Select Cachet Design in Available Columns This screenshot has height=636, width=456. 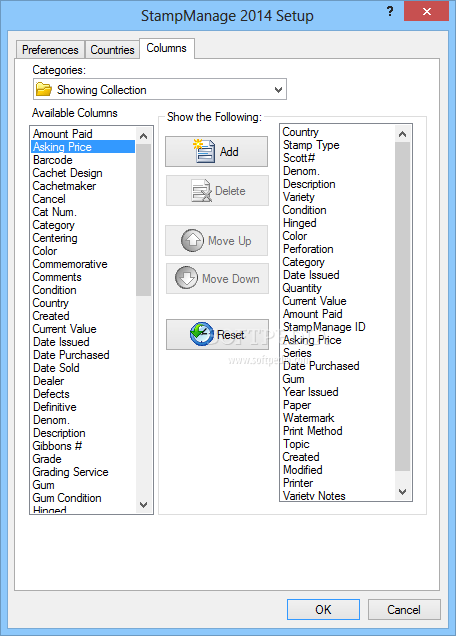(83, 173)
